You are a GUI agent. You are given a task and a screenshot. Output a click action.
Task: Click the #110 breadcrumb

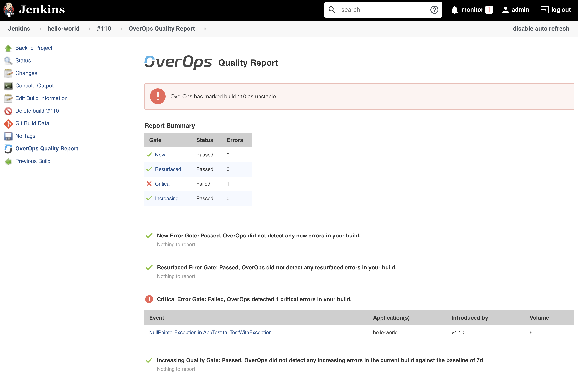coord(104,29)
